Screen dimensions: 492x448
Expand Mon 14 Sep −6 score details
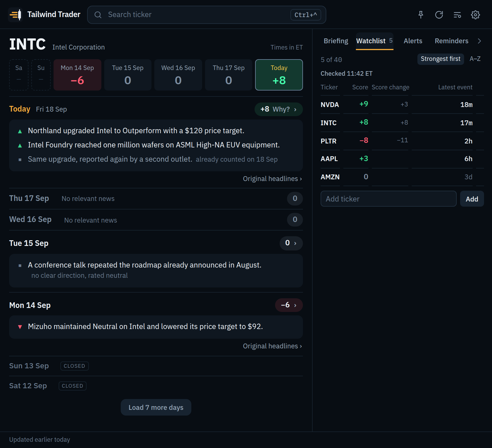point(289,305)
